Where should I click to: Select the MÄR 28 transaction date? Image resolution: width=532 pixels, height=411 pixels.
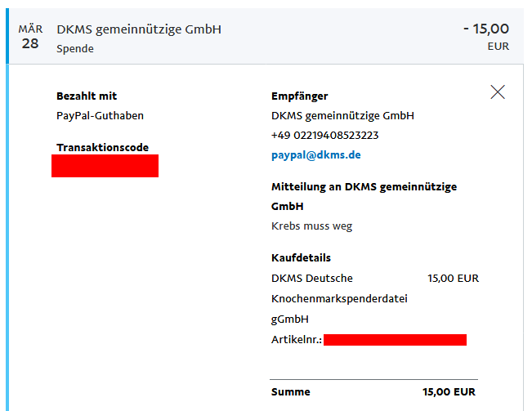click(30, 36)
